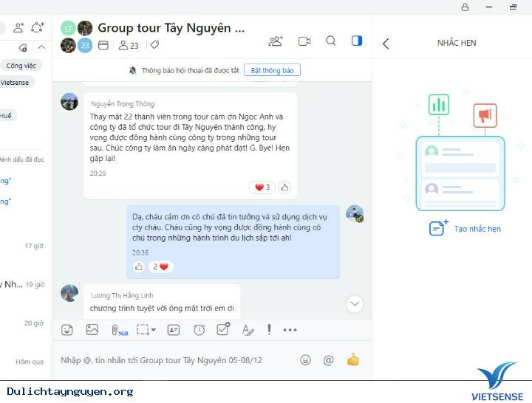Toggle the conversation info side panel

pyautogui.click(x=357, y=41)
